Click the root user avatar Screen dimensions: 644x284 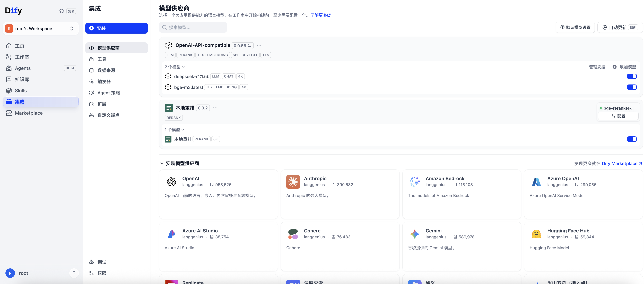click(10, 273)
